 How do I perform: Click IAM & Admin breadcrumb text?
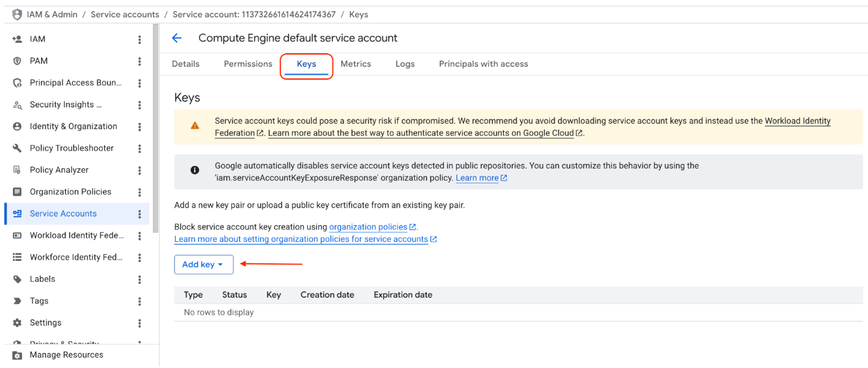point(52,14)
